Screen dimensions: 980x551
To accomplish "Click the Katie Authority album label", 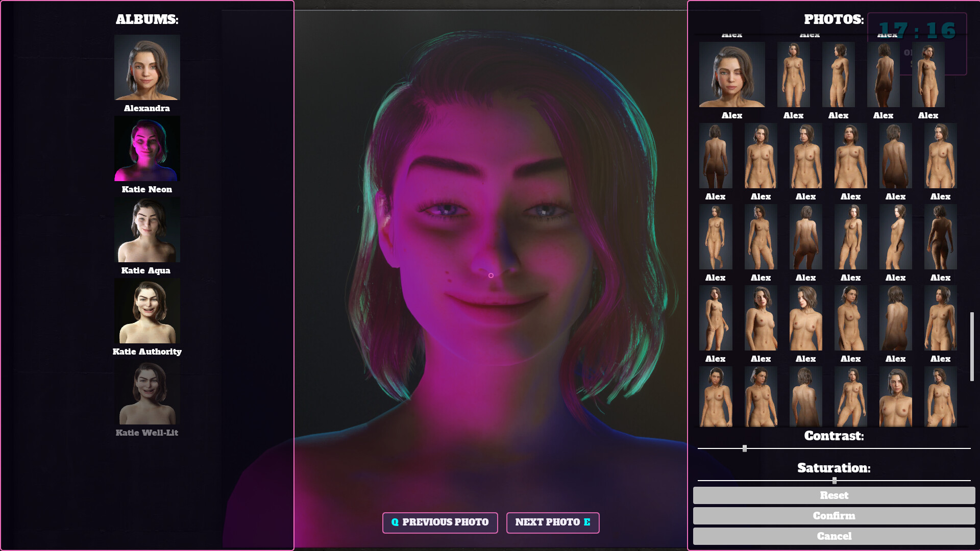I will tap(147, 352).
